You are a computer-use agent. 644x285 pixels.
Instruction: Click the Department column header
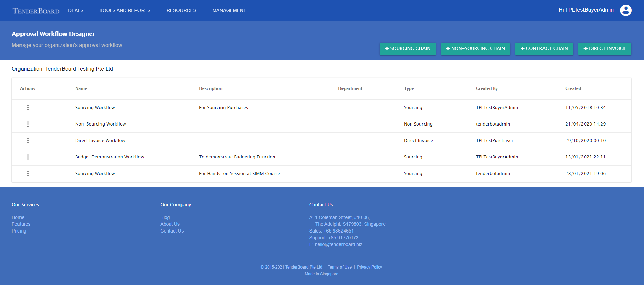(350, 88)
